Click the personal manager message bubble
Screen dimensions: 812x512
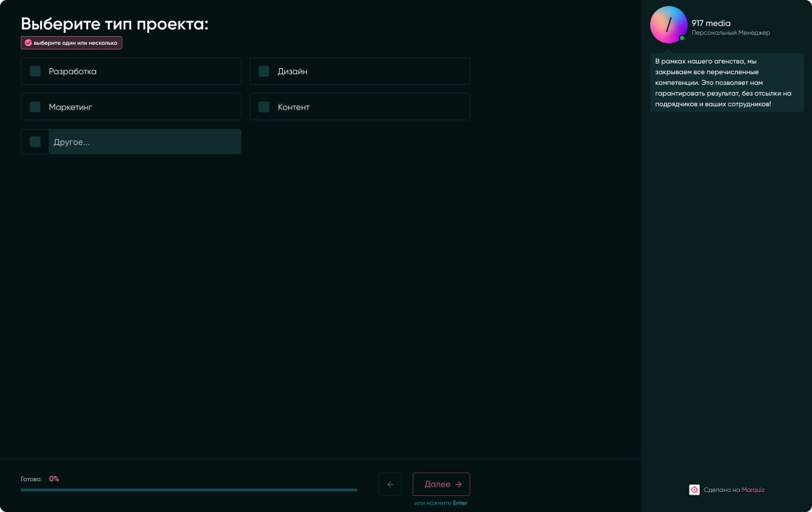[726, 82]
